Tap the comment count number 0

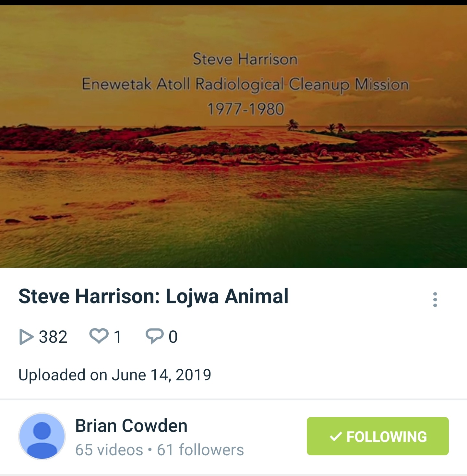(173, 337)
